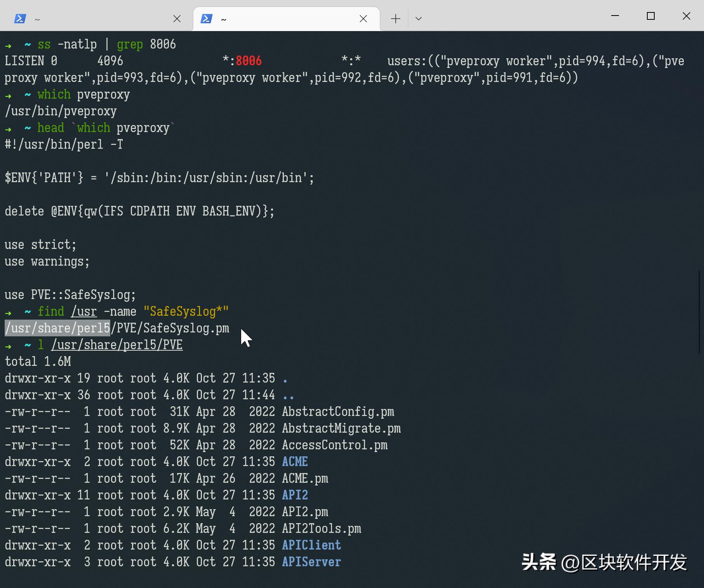Viewport: 704px width, 588px height.
Task: Switch to the first terminal tab
Action: click(78, 18)
